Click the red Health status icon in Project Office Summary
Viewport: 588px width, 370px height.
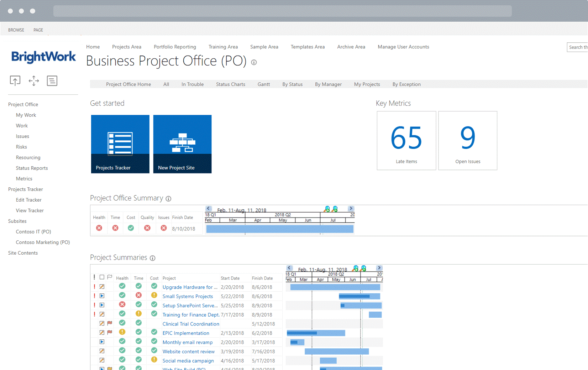pyautogui.click(x=99, y=228)
